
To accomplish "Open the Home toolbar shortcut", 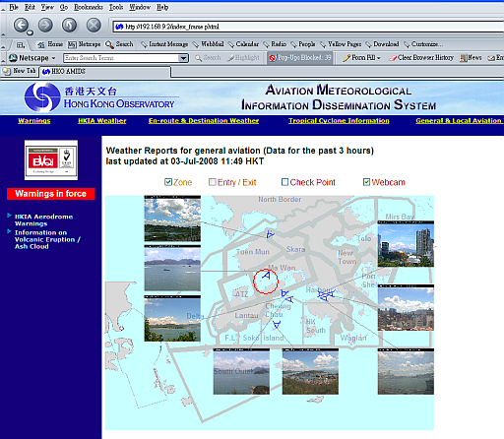I will coord(50,44).
